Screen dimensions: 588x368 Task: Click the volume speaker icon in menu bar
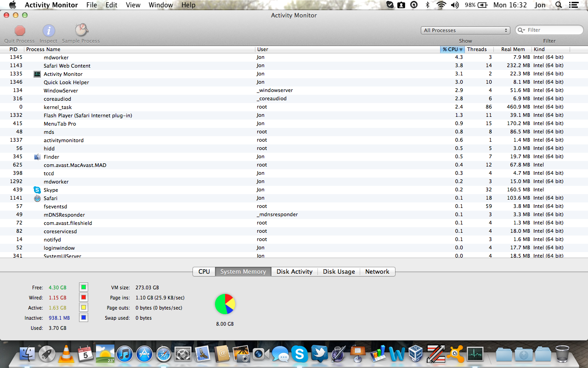455,5
